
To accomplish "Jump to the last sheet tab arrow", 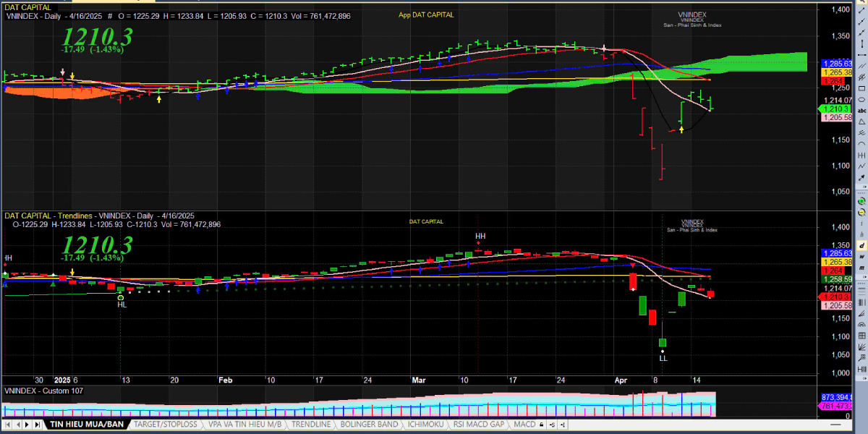I will pyautogui.click(x=36, y=425).
